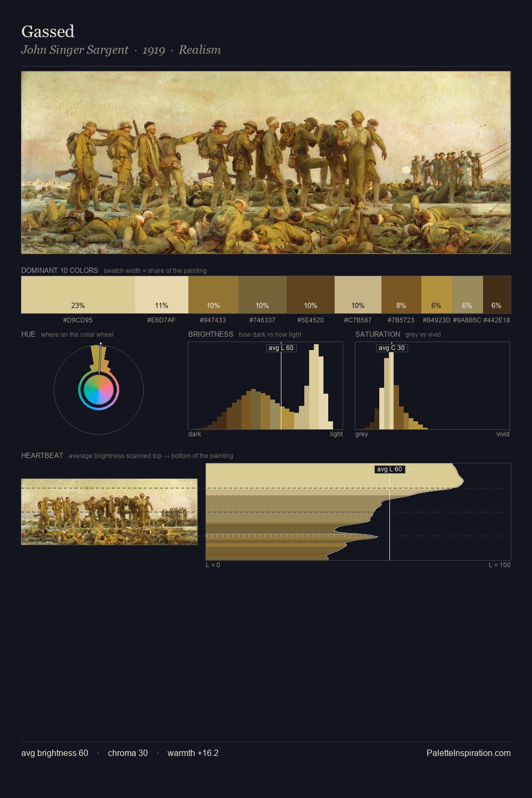Viewport: 532px width, 798px height.
Task: Click the 'light' brightness axis label
Action: coord(336,434)
